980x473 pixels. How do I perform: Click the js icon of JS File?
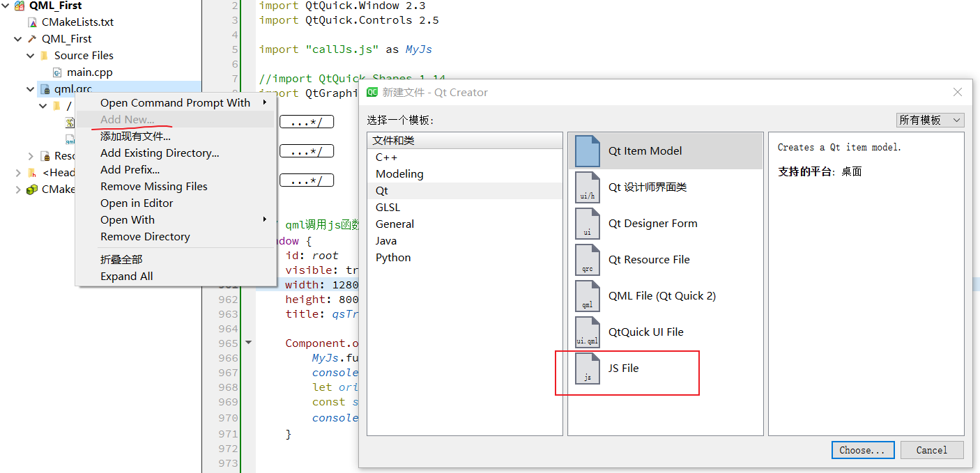point(587,368)
